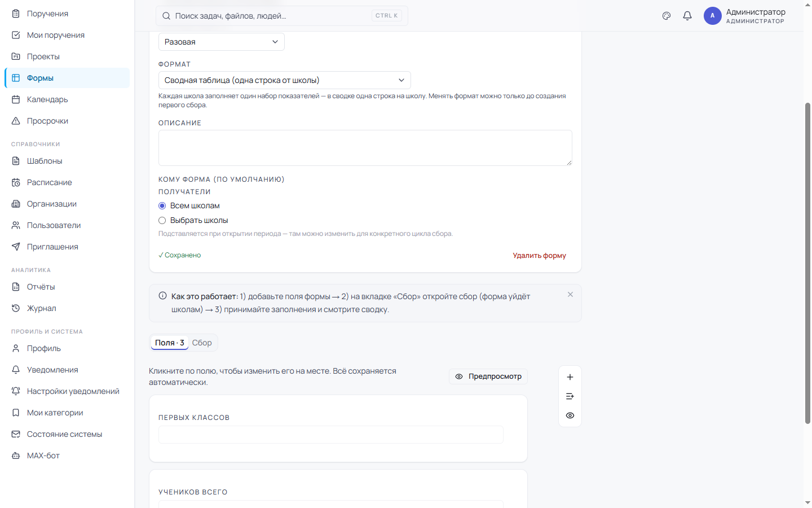Add a new field with the plus icon

pos(570,377)
